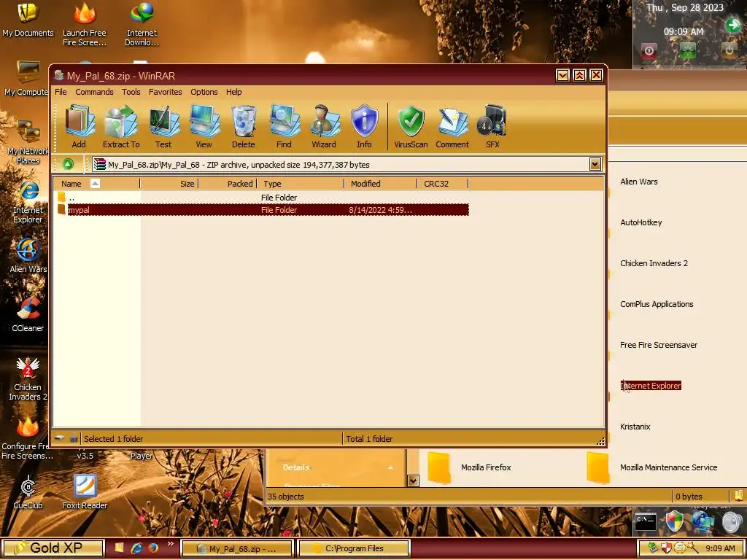This screenshot has width=747, height=560.
Task: Switch to C:\Program Files taskbar button
Action: (353, 548)
